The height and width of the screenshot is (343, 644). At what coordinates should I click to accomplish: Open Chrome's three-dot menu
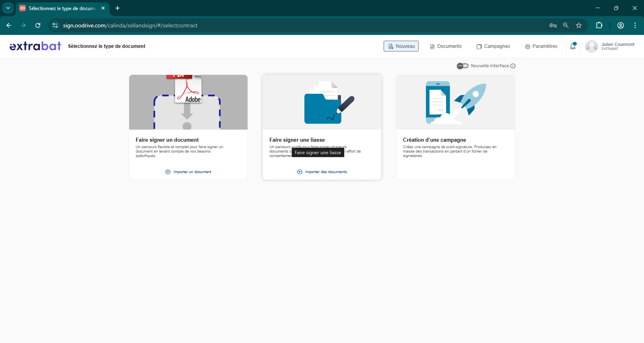[x=635, y=25]
